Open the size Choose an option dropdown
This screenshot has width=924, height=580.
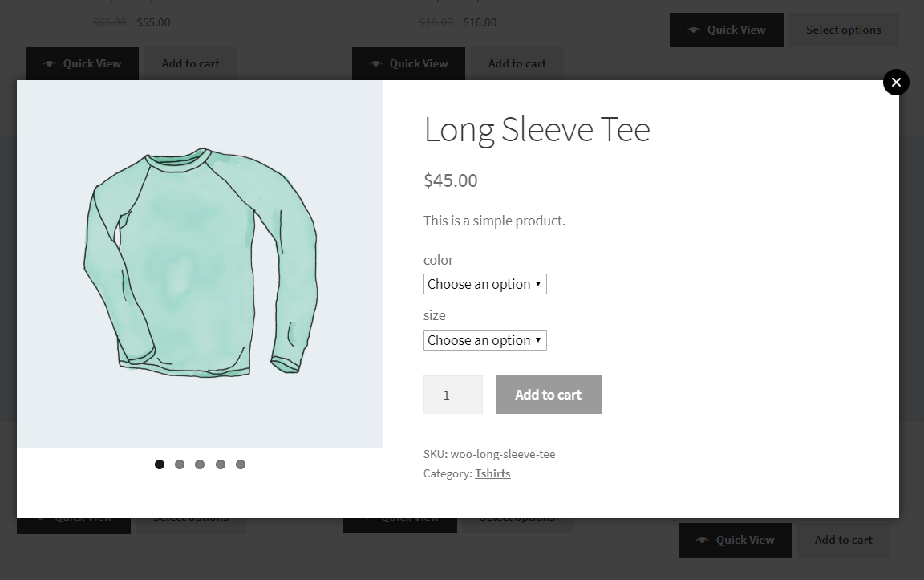484,340
